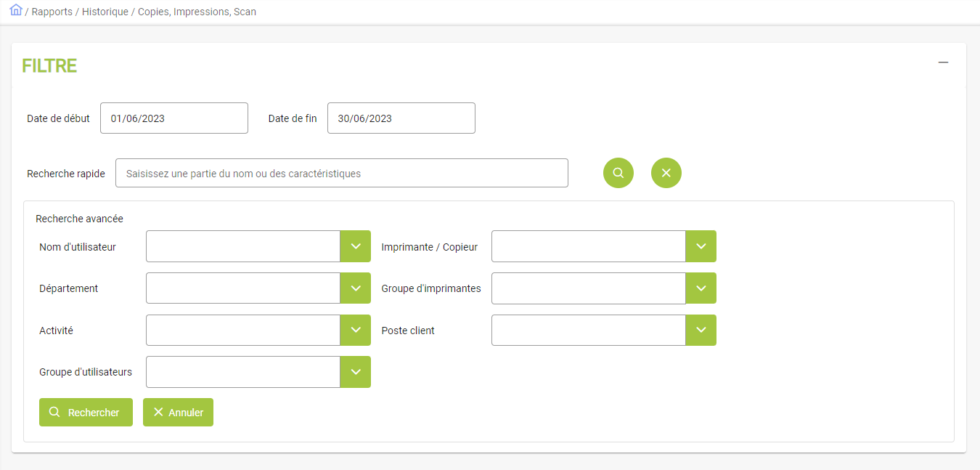Click the Date de fin field

coord(401,118)
